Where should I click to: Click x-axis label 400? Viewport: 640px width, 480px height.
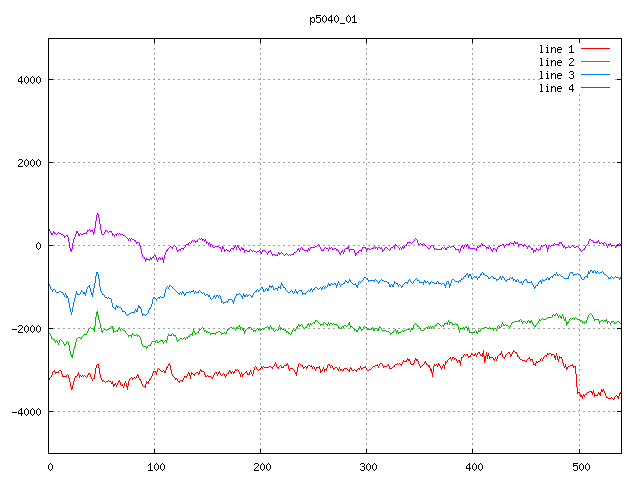point(474,467)
